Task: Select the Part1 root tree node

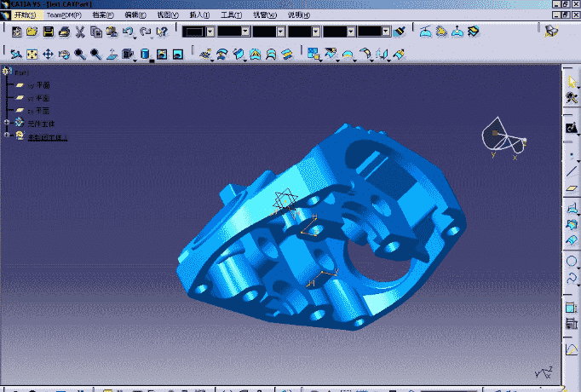Action: 22,72
